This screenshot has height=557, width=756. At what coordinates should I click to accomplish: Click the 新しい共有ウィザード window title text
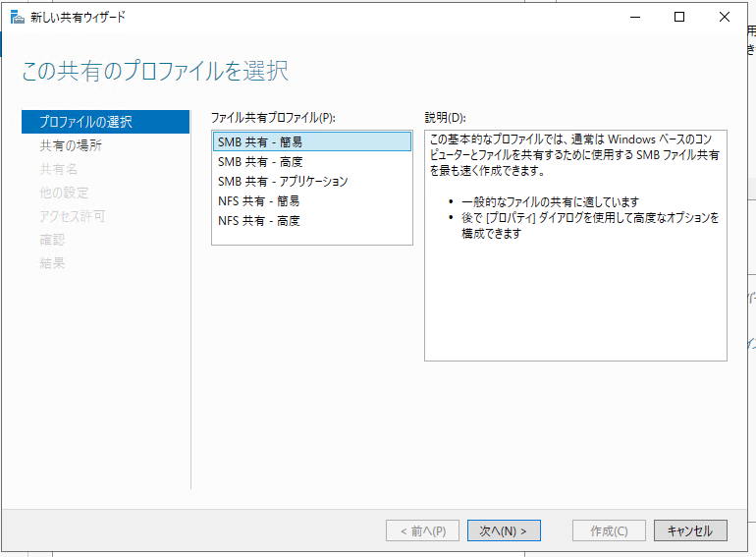(x=78, y=18)
